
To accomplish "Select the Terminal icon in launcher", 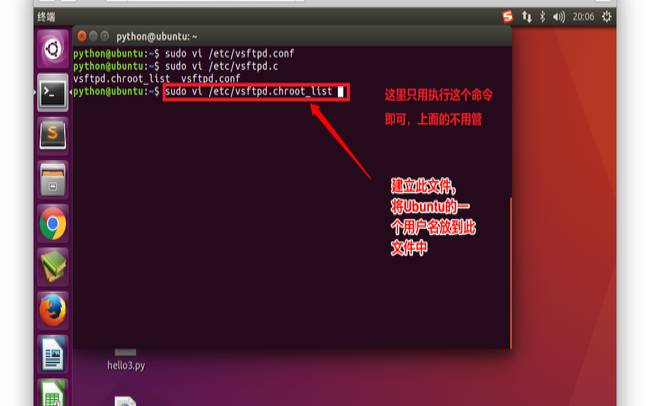I will 53,92.
